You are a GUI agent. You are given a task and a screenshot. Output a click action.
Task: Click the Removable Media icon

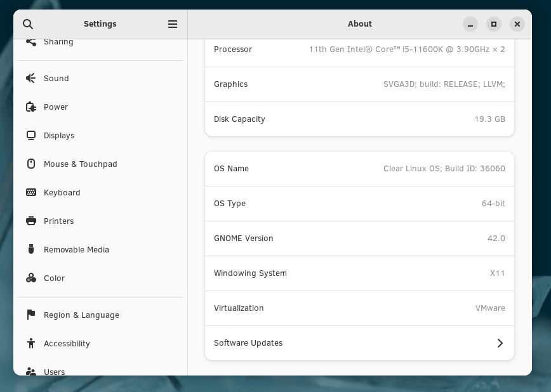(30, 250)
